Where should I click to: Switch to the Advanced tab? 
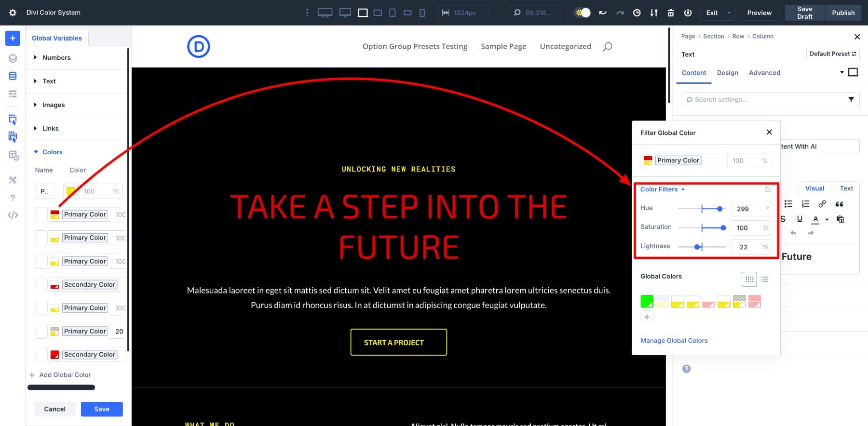[x=764, y=73]
